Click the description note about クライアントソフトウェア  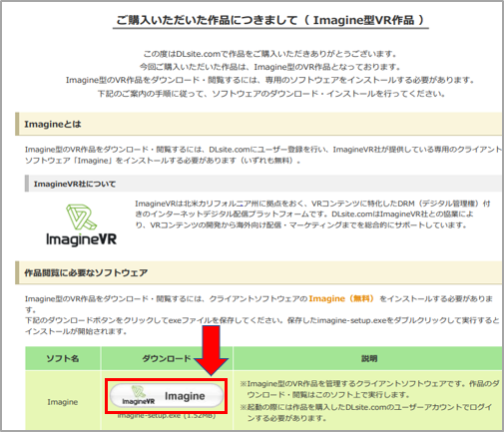(369, 389)
